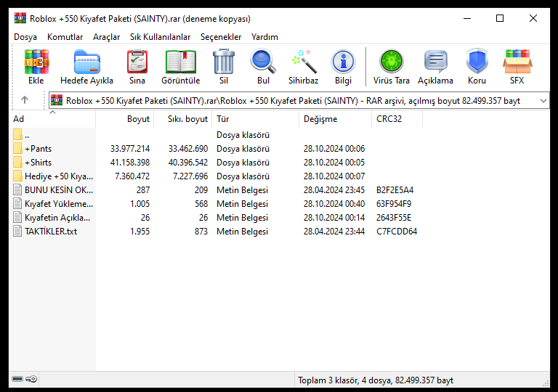Select the Kıyafetin Açıkla... file name
This screenshot has width=558, height=392.
point(57,217)
